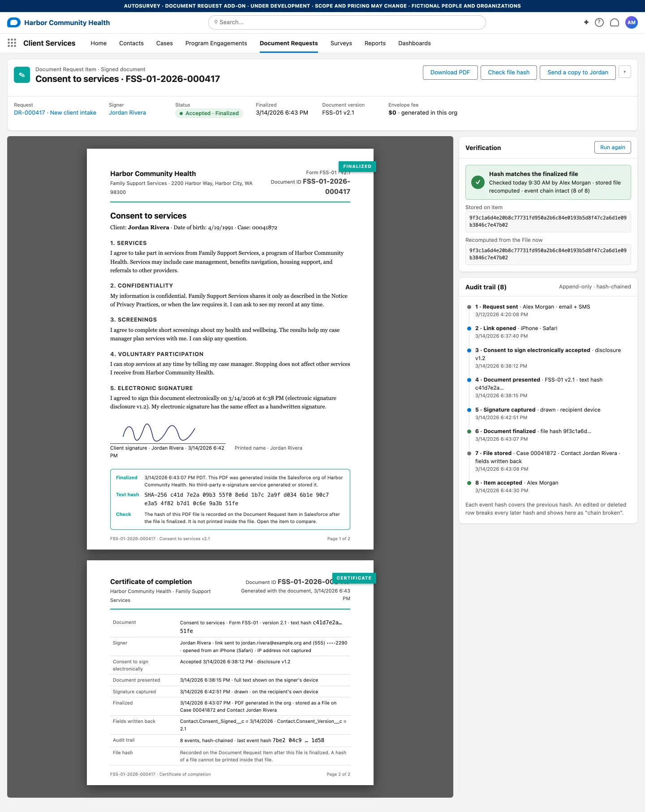Click the Client Services app name
Image resolution: width=645 pixels, height=812 pixels.
click(49, 43)
